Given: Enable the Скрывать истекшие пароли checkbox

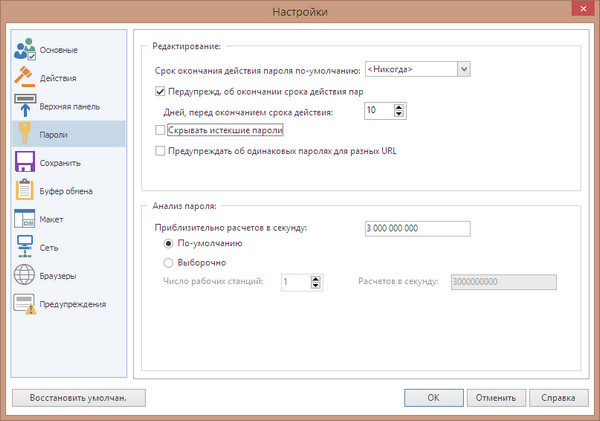Looking at the screenshot, I should (x=161, y=131).
